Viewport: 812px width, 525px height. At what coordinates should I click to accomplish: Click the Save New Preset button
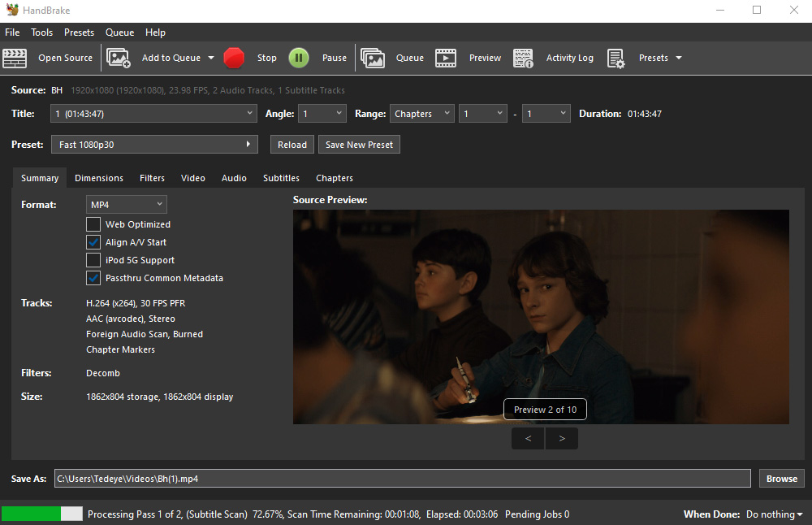pyautogui.click(x=359, y=145)
